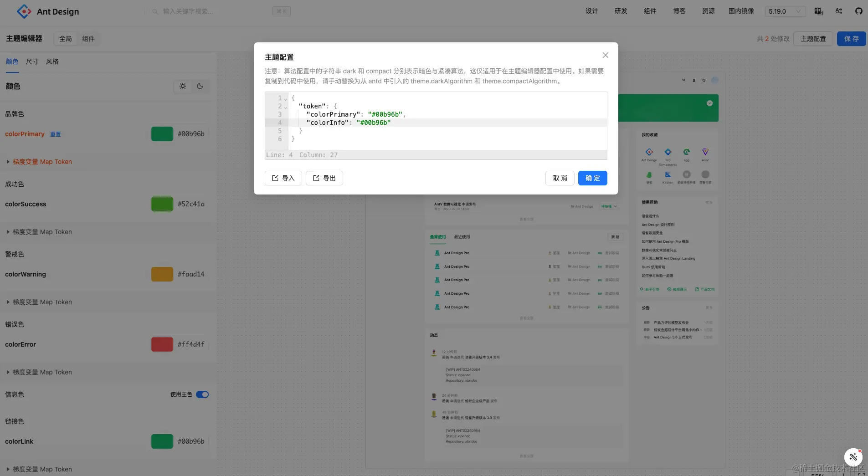
Task: Expand Map Token under colorLink
Action: pyautogui.click(x=39, y=469)
